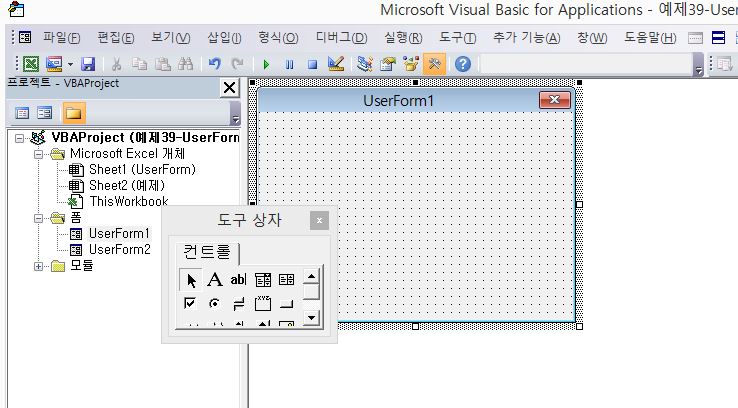Pick the ToggleButton control tool
Screen dimensions: 738x408
[239, 304]
